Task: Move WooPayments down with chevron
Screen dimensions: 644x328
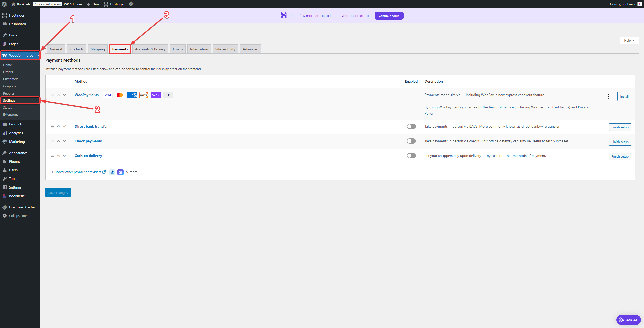Action: pyautogui.click(x=64, y=95)
